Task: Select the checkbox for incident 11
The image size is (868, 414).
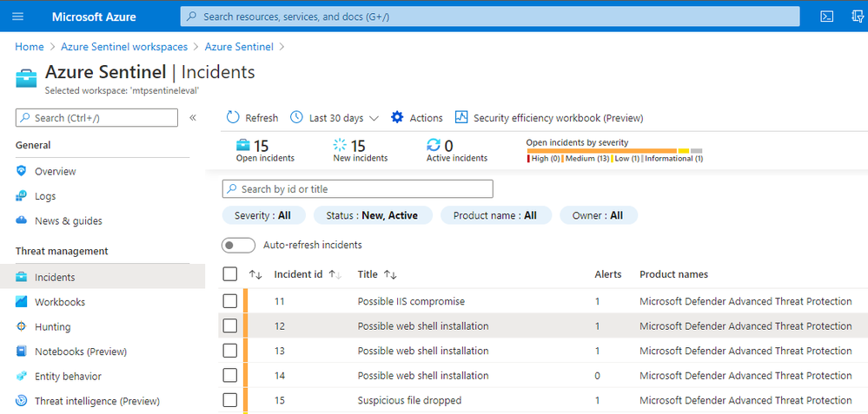Action: point(229,301)
